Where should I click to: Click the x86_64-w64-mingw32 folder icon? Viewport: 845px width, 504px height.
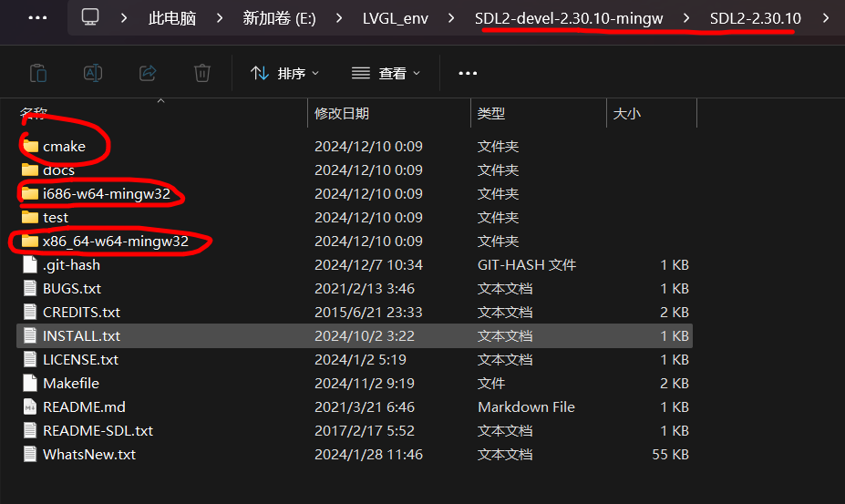(30, 241)
